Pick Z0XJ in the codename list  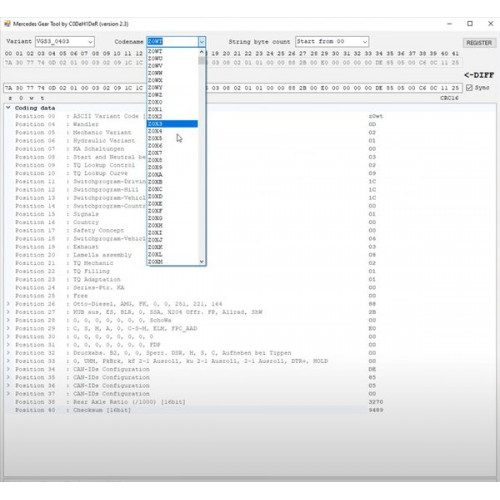pyautogui.click(x=172, y=240)
